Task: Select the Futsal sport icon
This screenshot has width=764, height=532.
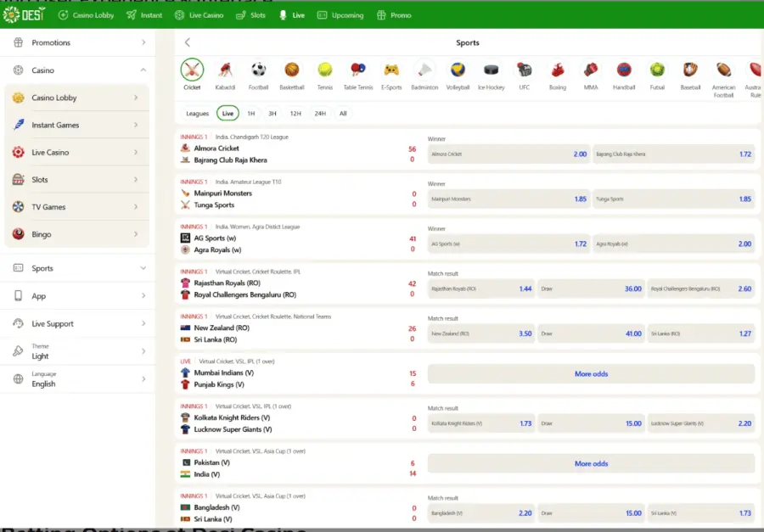Action: tap(657, 70)
